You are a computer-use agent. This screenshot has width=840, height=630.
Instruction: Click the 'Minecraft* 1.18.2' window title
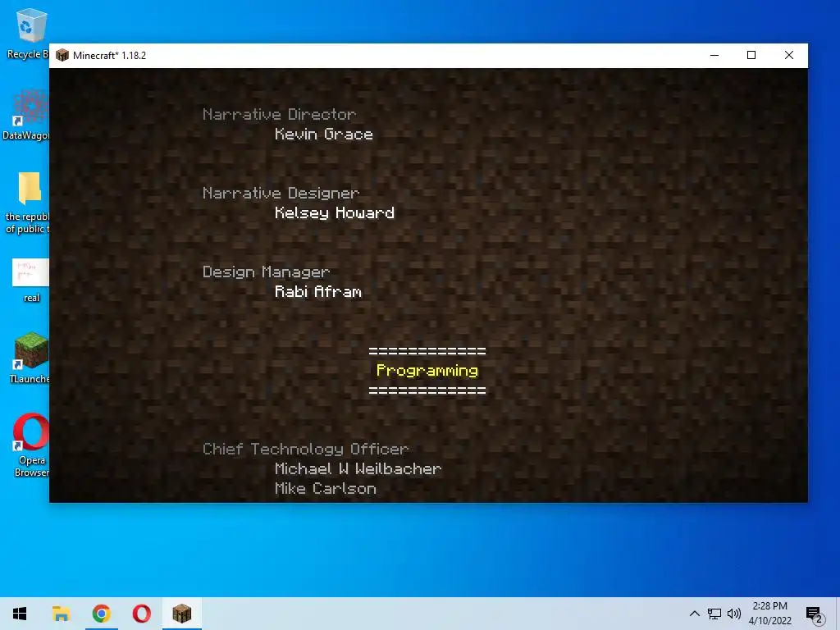[x=109, y=55]
